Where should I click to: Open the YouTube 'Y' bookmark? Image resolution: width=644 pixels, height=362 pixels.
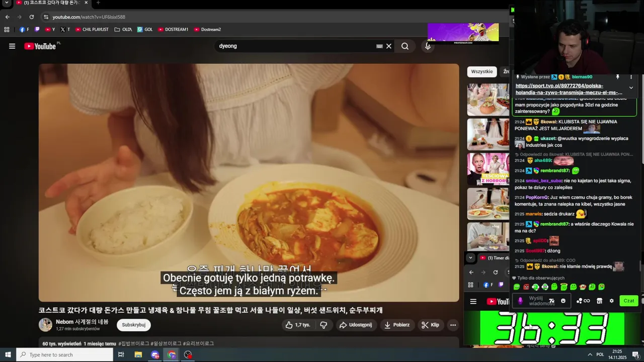(x=50, y=30)
